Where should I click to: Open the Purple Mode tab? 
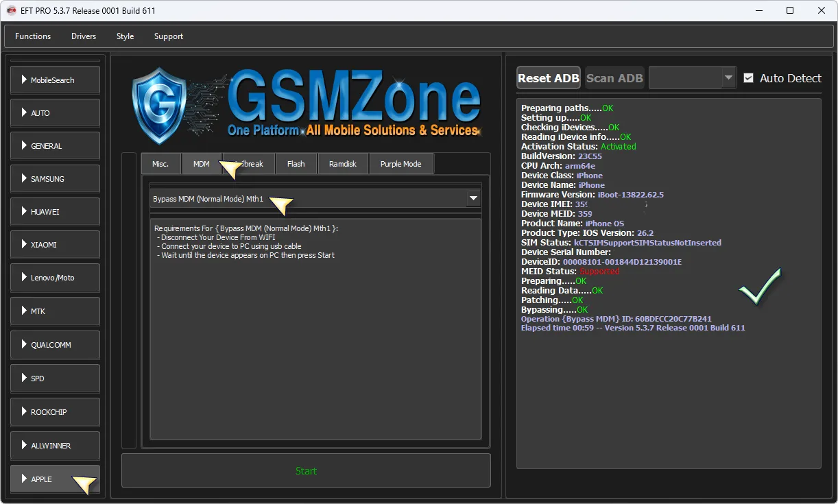tap(400, 164)
